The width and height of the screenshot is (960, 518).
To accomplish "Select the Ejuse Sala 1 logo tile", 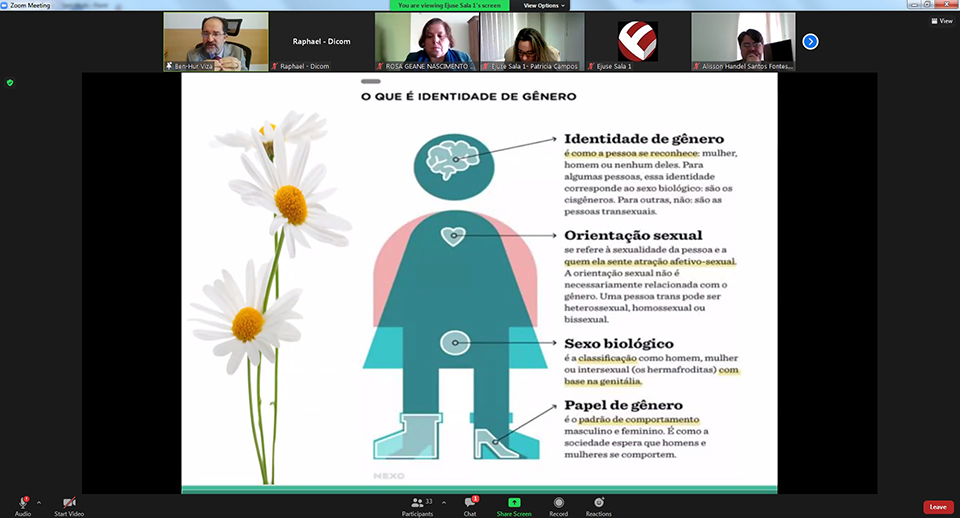I will [637, 41].
